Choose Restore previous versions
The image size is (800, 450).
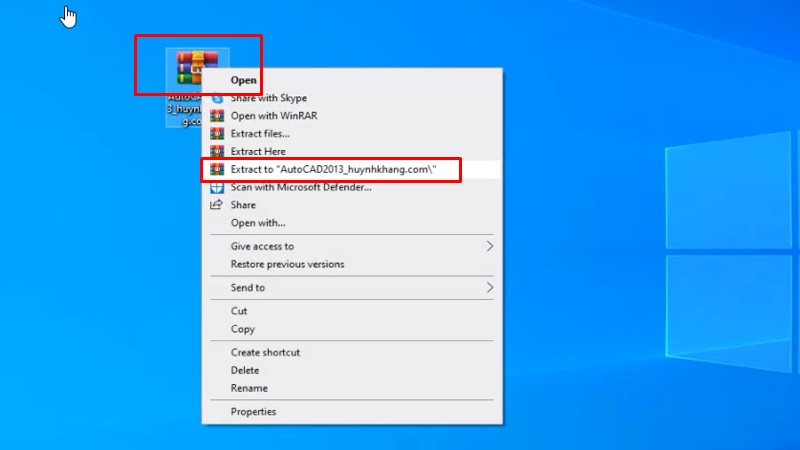287,264
